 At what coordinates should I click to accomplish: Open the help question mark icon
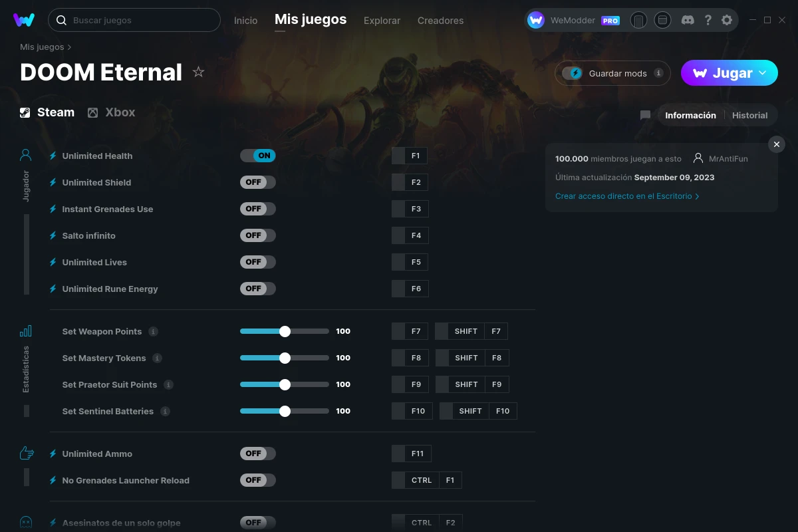coord(708,20)
